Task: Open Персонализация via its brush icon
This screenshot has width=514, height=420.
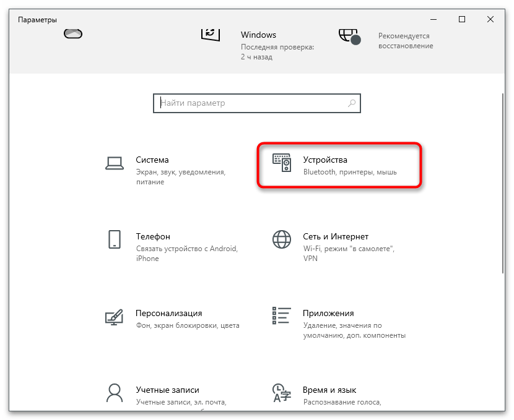Action: pyautogui.click(x=114, y=317)
